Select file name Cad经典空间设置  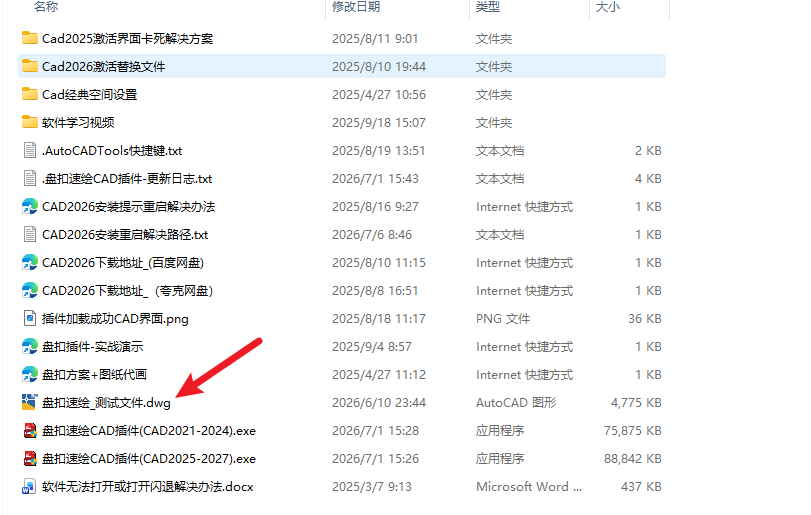(x=89, y=95)
